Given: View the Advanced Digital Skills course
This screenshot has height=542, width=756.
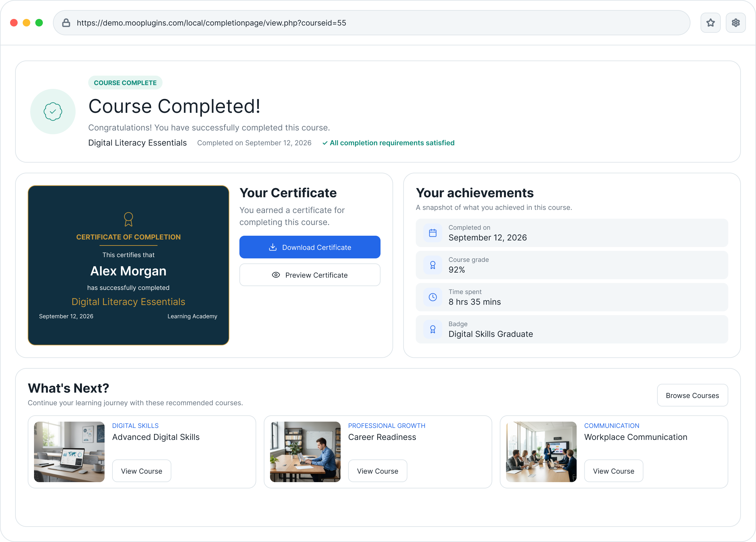Looking at the screenshot, I should pos(142,471).
